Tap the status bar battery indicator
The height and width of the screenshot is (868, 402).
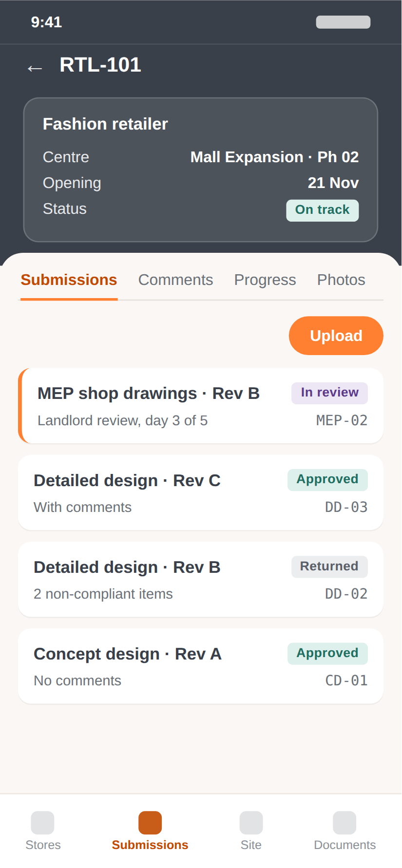[x=343, y=22]
